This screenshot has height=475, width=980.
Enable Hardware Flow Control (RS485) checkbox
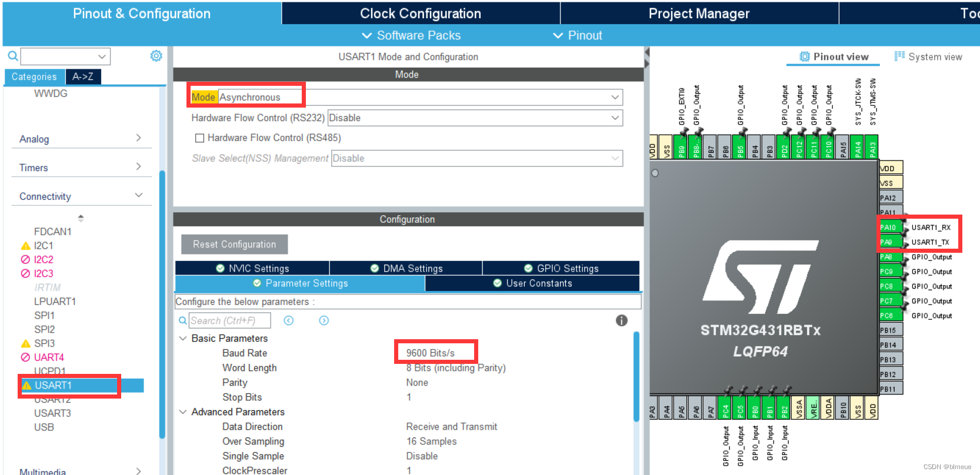click(x=199, y=138)
